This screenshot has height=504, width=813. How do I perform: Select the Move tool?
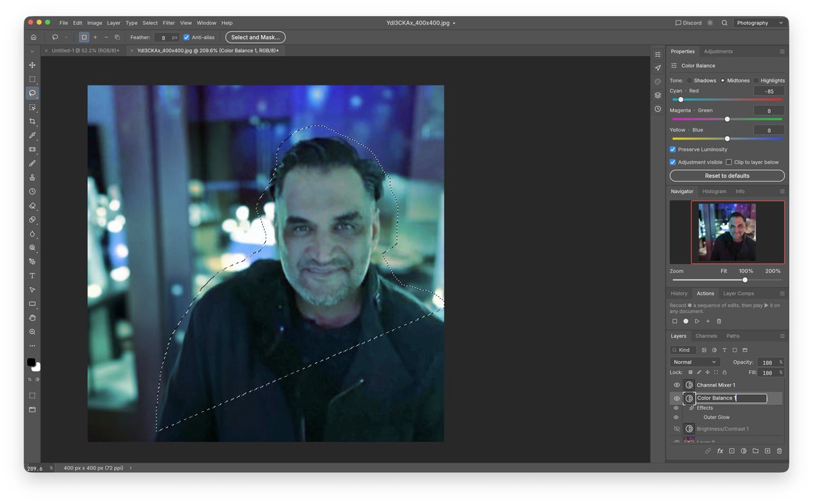pyautogui.click(x=32, y=65)
